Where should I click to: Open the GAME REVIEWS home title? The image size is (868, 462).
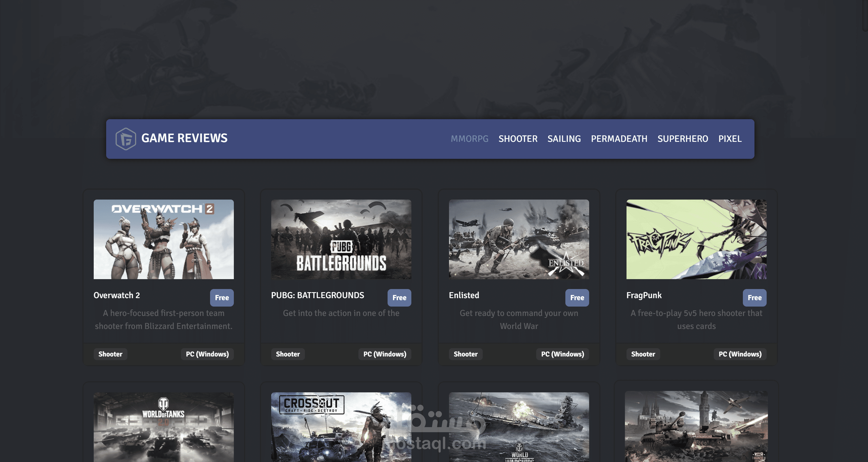click(x=184, y=138)
